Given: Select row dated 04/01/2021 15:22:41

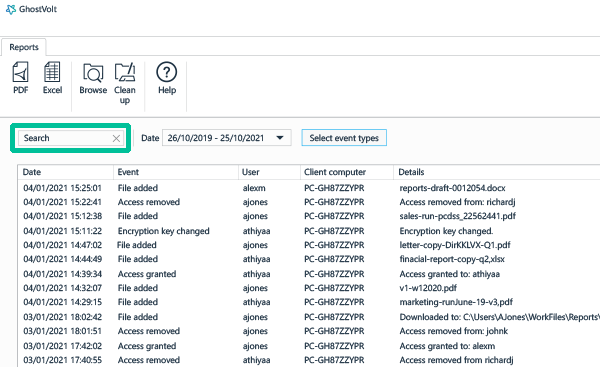Looking at the screenshot, I should pos(309,202).
